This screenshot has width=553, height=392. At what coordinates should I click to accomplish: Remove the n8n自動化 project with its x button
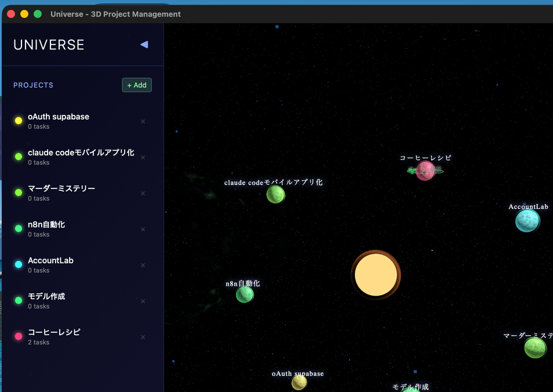143,229
